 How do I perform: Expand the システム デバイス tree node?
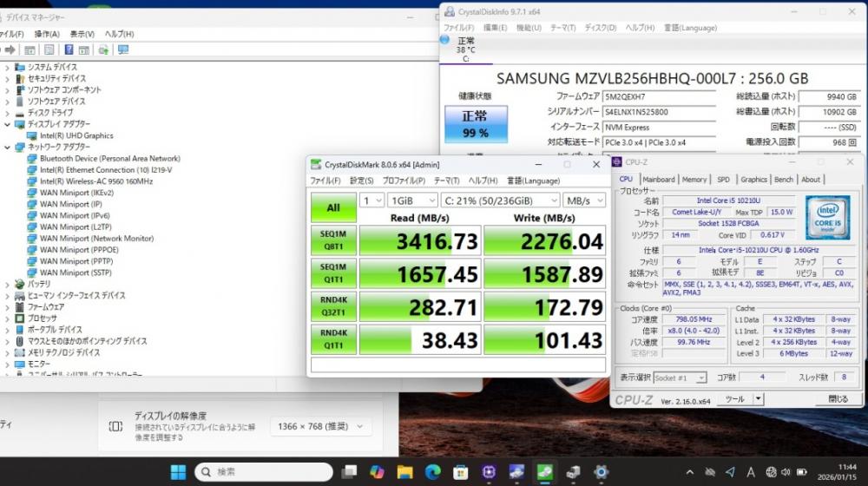8,67
